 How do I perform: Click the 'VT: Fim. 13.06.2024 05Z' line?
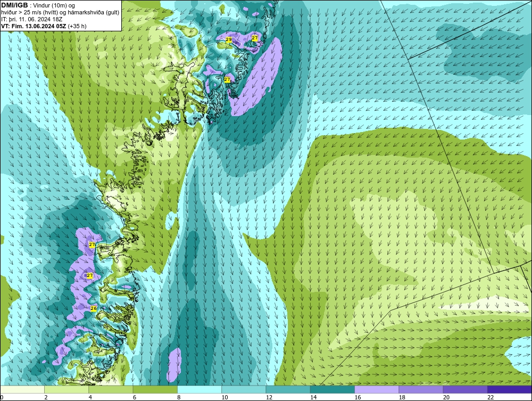(34, 26)
